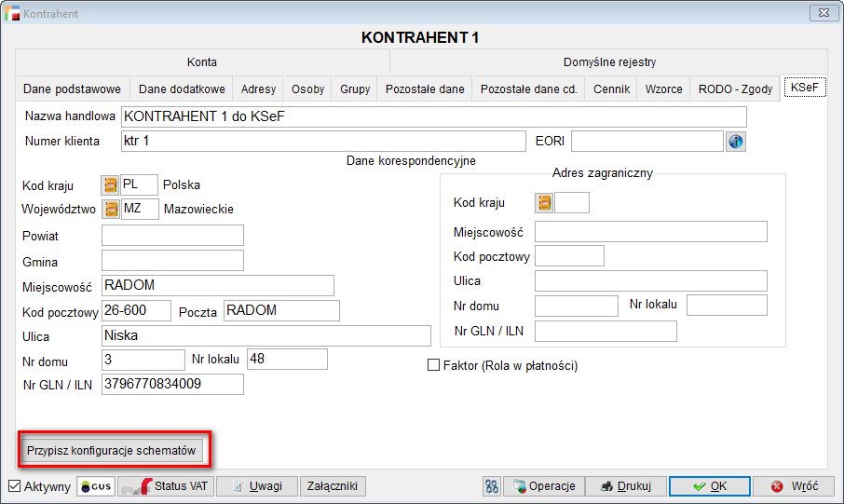844x504 pixels.
Task: Print using the Drukuj button
Action: pyautogui.click(x=629, y=486)
